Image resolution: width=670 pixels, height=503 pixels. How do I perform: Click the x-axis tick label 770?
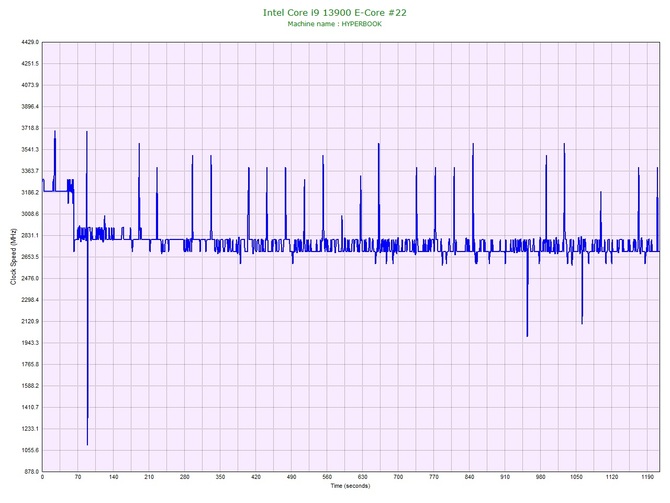(x=434, y=477)
